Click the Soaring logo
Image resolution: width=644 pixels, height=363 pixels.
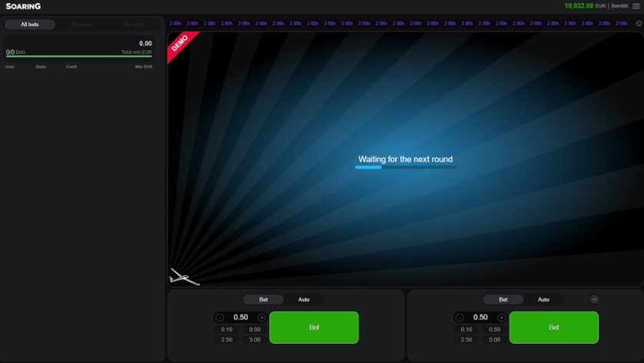[x=23, y=6]
